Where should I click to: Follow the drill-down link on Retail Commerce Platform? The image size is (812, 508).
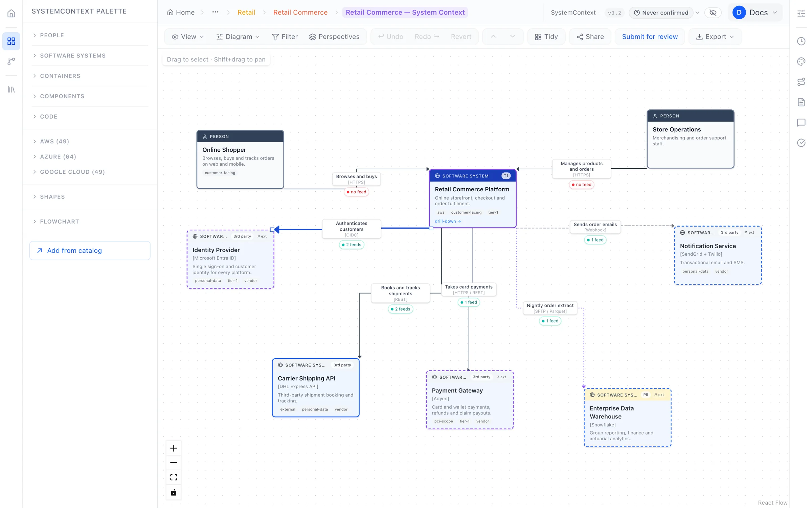click(x=448, y=221)
